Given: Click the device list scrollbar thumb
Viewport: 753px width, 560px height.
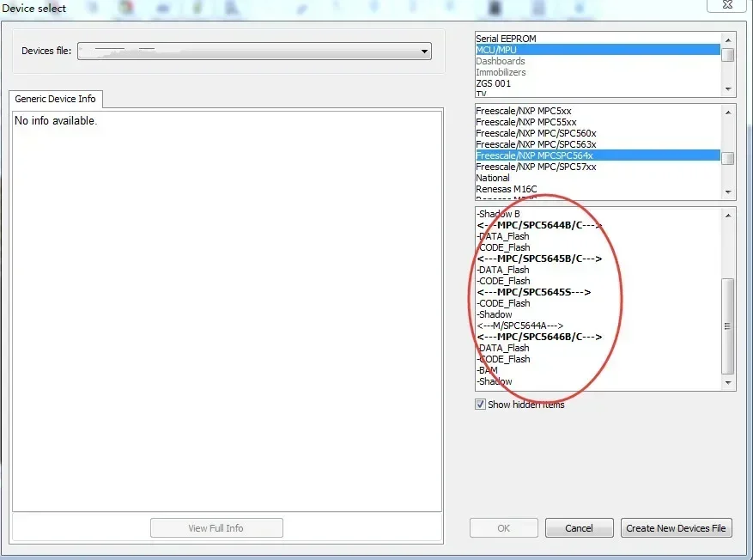Looking at the screenshot, I should 728,326.
